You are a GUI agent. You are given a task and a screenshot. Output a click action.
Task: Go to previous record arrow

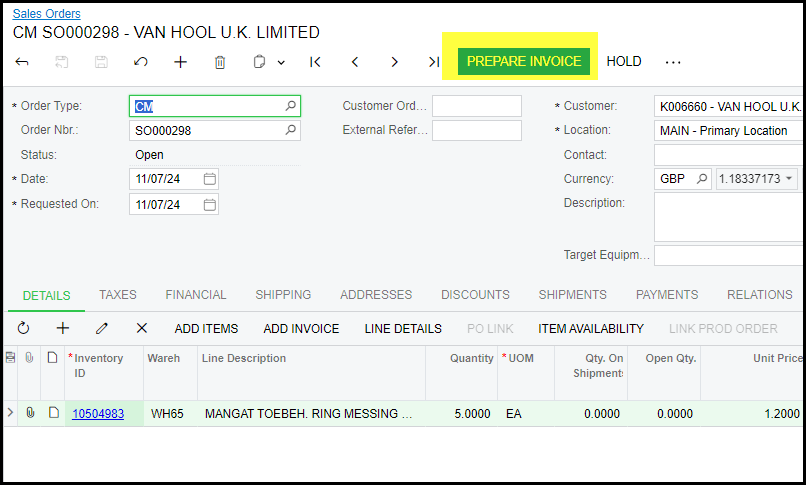pyautogui.click(x=355, y=62)
